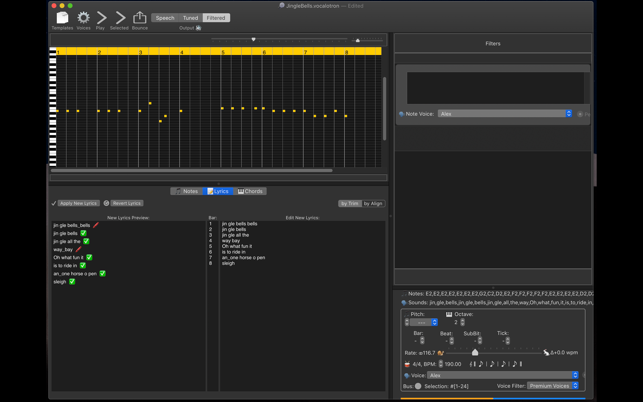Click the green check next to 'jin gle all the'
Image resolution: width=643 pixels, height=402 pixels.
pyautogui.click(x=86, y=241)
